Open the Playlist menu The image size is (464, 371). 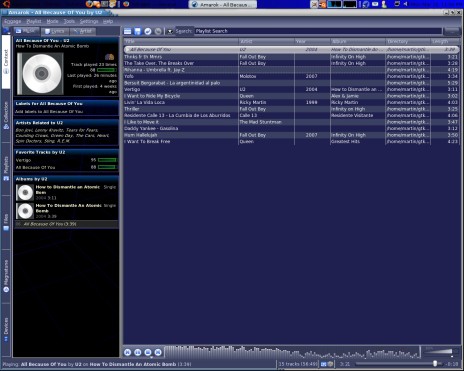pos(34,21)
